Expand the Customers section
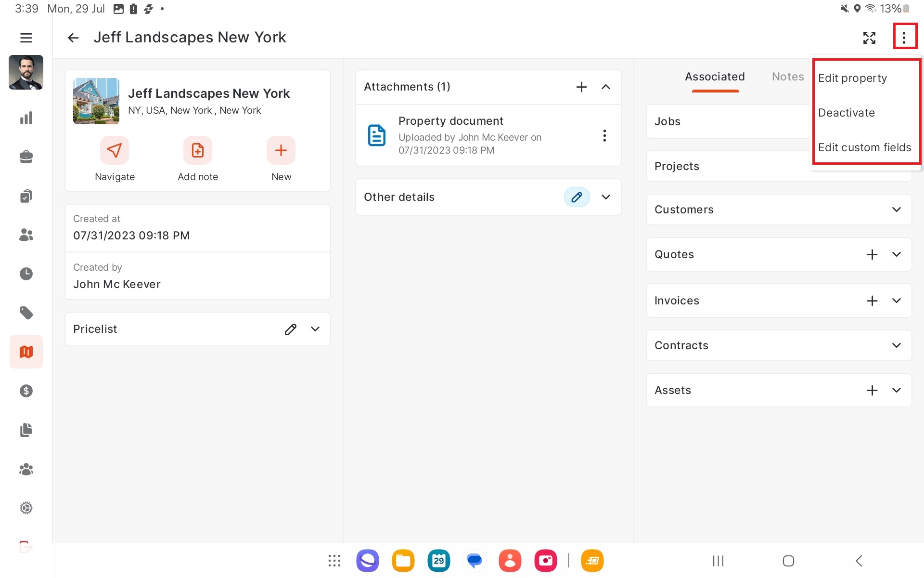This screenshot has width=924, height=578. pyautogui.click(x=896, y=210)
